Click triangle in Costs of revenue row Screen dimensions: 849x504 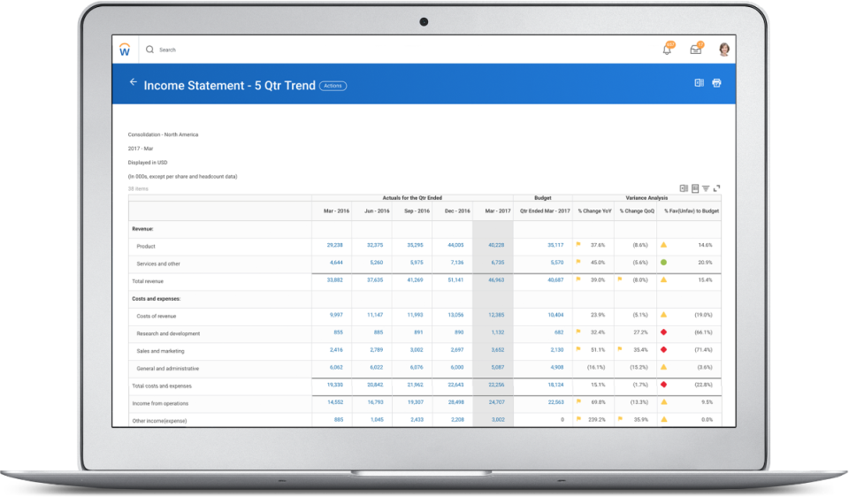664,315
